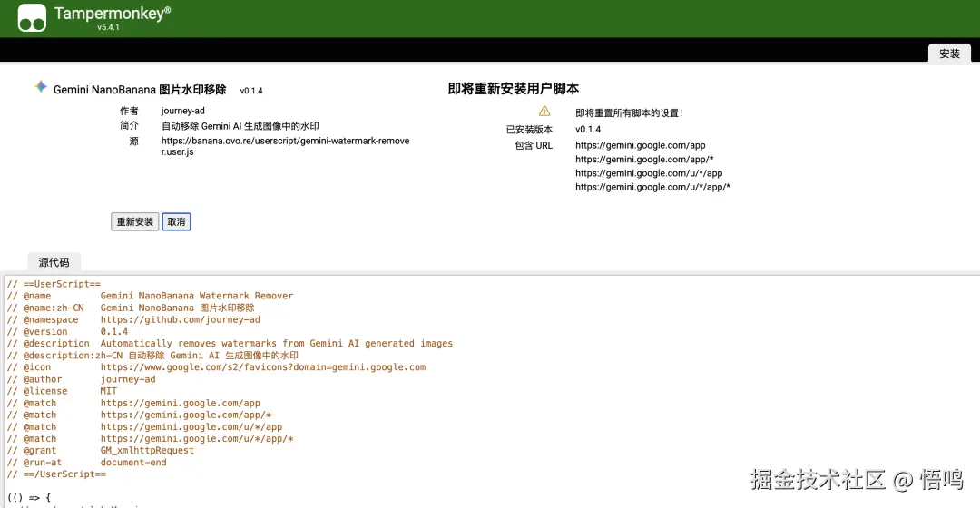The image size is (980, 508).
Task: Click the 包含 URL label
Action: [534, 145]
